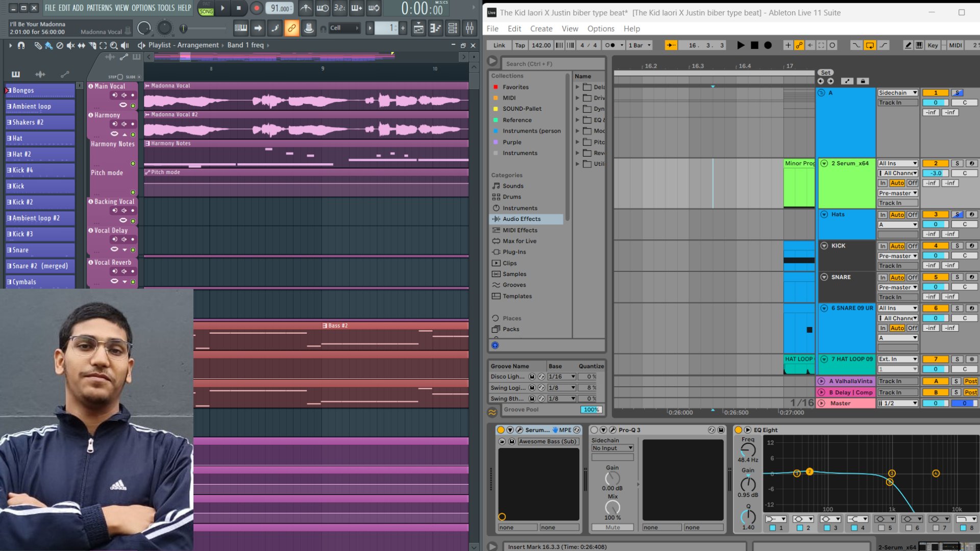Stop playback in FL Studio

pyautogui.click(x=239, y=8)
